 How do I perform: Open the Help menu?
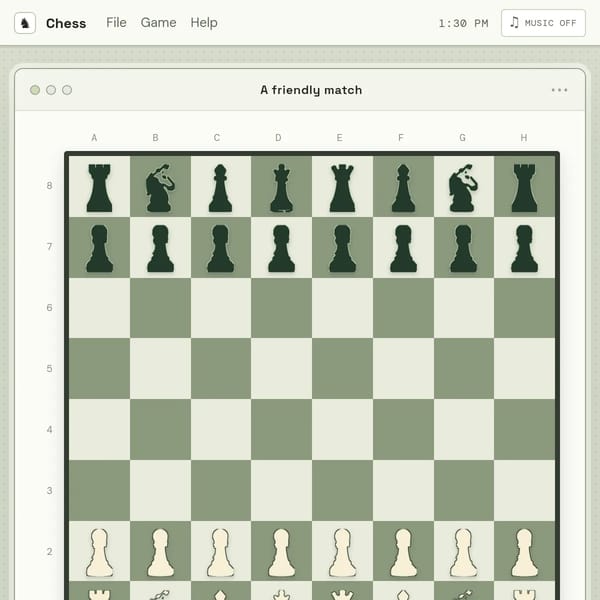[x=204, y=23]
